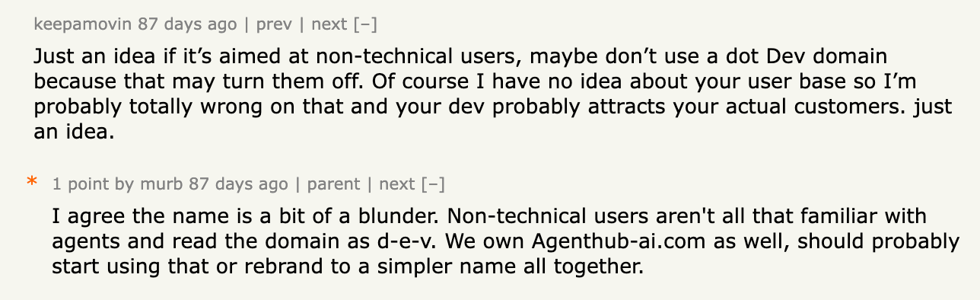Click next in murb's reply header

[396, 184]
